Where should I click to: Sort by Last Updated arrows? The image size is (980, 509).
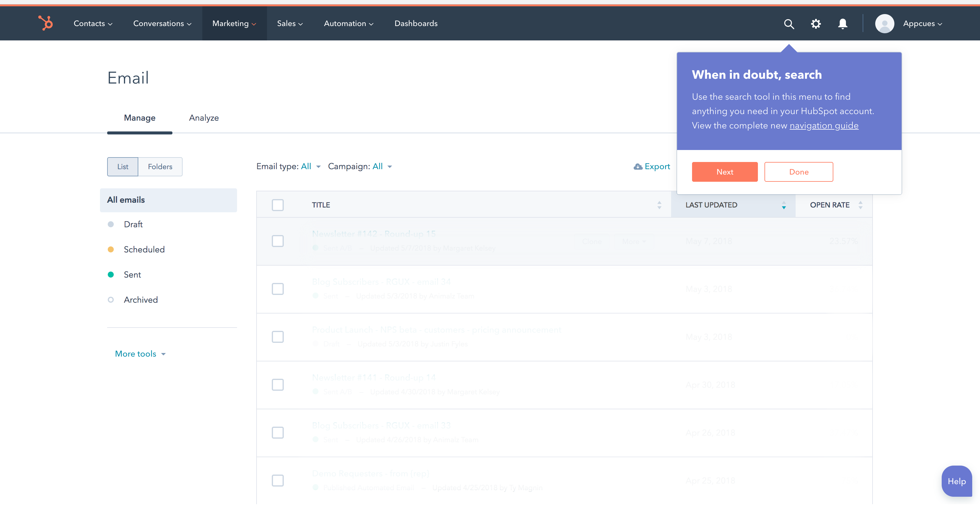(x=783, y=205)
